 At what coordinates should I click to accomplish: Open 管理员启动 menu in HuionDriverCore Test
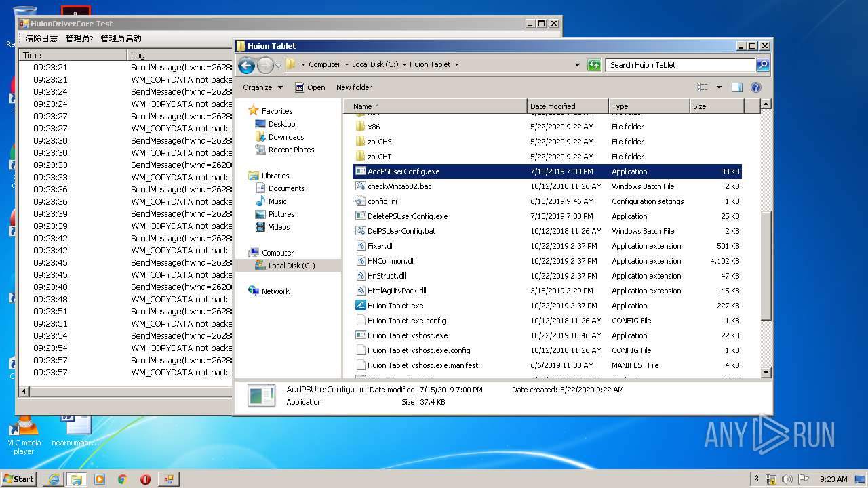121,39
